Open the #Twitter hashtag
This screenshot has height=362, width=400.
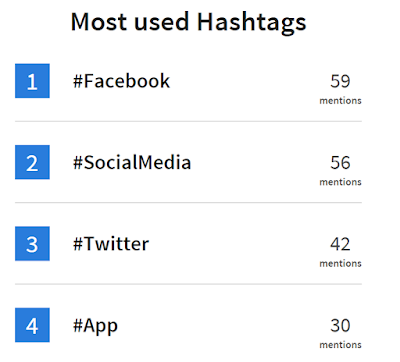click(x=111, y=244)
